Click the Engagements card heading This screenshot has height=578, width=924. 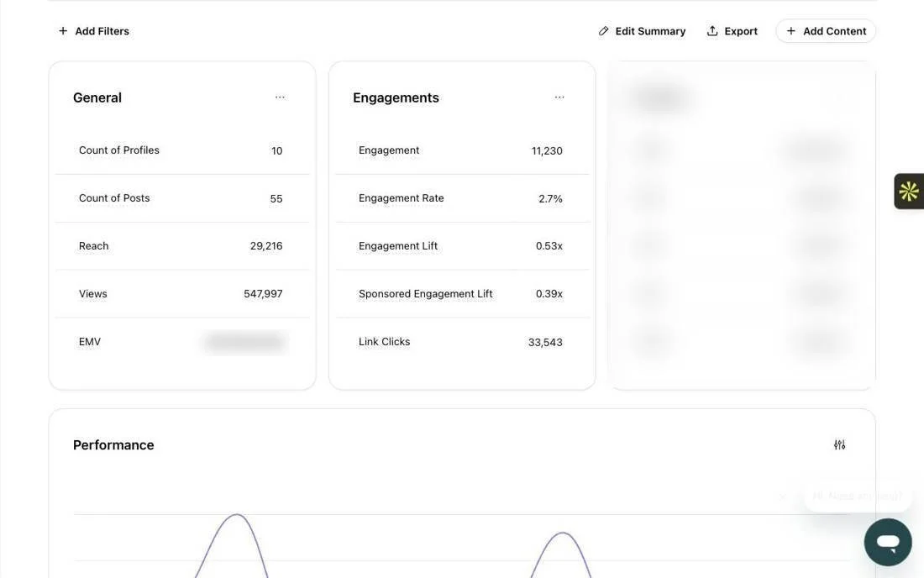(396, 97)
